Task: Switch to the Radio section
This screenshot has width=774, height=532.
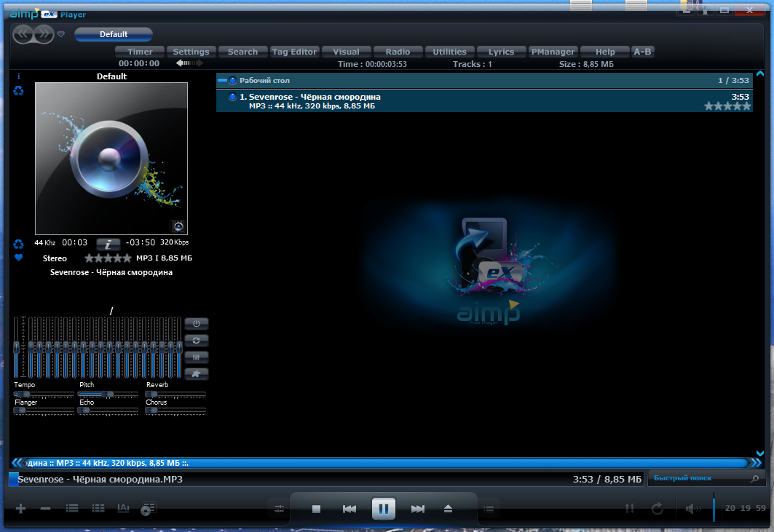Action: pos(398,51)
